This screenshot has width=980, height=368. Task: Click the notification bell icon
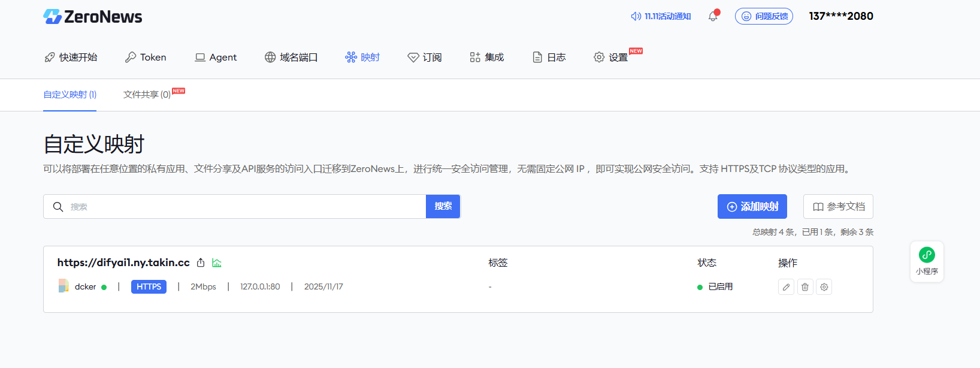tap(713, 16)
